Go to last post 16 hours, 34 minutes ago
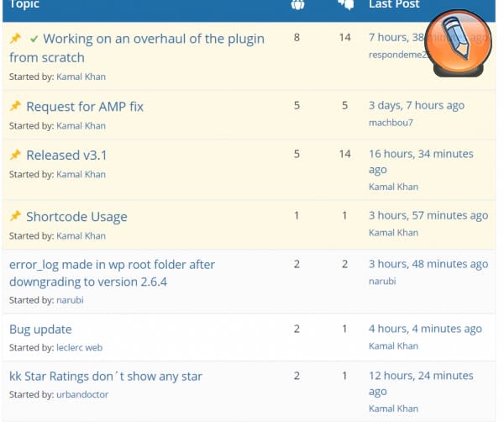The image size is (504, 422). point(421,161)
